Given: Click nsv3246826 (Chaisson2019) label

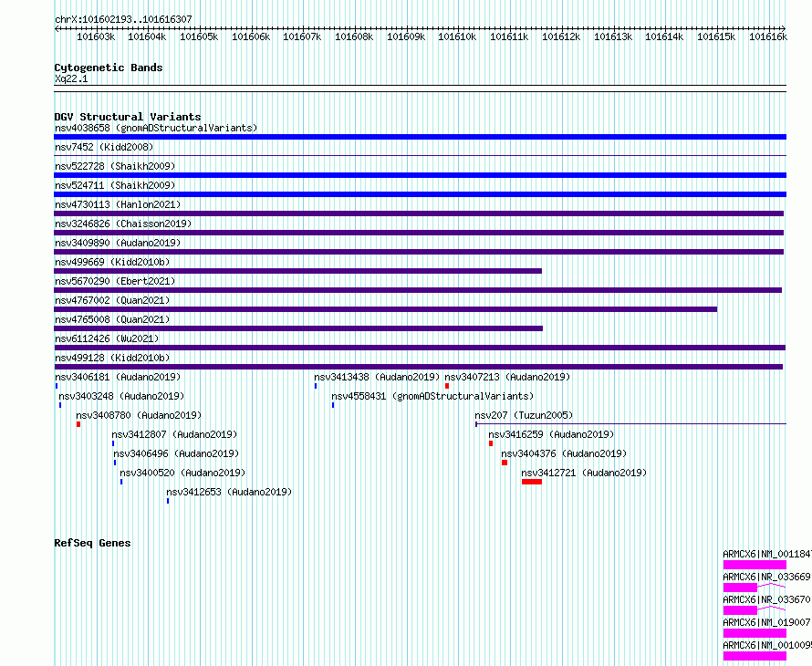Looking at the screenshot, I should pyautogui.click(x=123, y=224).
